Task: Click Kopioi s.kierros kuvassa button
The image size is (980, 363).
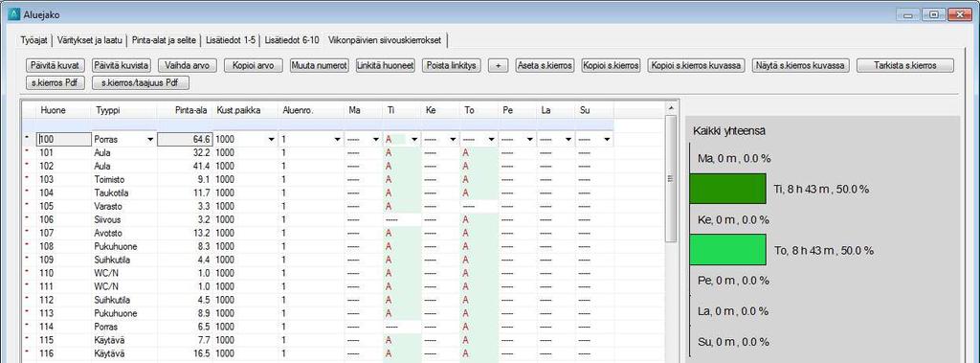Action: [697, 66]
